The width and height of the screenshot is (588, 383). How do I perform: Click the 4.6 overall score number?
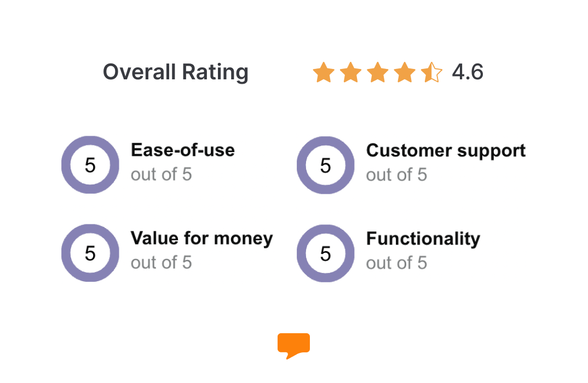(x=468, y=72)
